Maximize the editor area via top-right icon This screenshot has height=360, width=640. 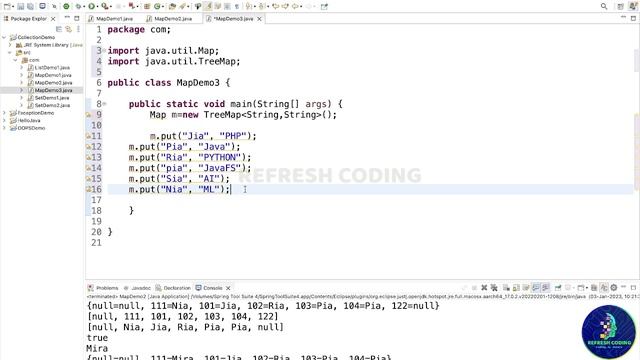pos(633,18)
